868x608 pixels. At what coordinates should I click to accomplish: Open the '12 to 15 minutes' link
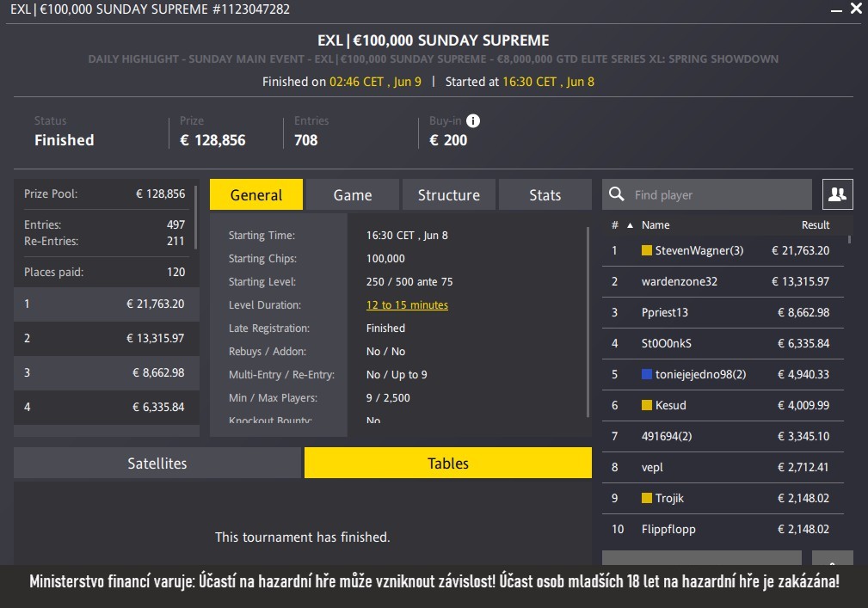click(x=407, y=305)
